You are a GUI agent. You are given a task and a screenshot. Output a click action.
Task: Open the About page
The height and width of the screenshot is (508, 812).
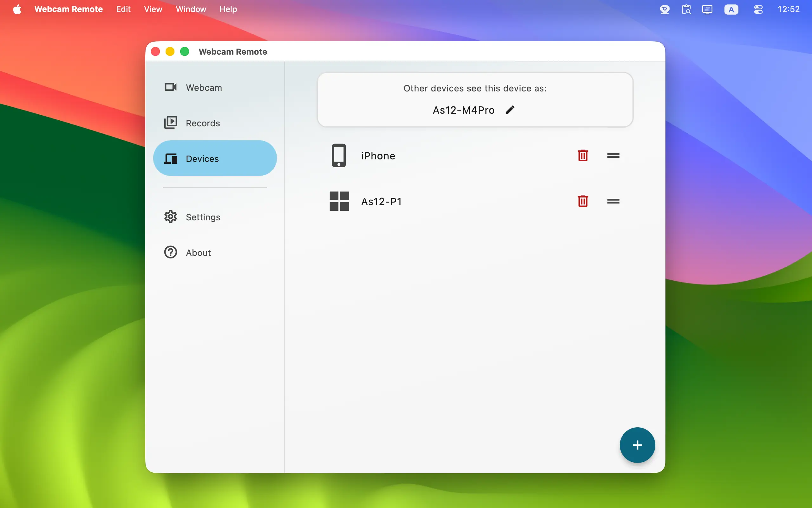pos(215,252)
